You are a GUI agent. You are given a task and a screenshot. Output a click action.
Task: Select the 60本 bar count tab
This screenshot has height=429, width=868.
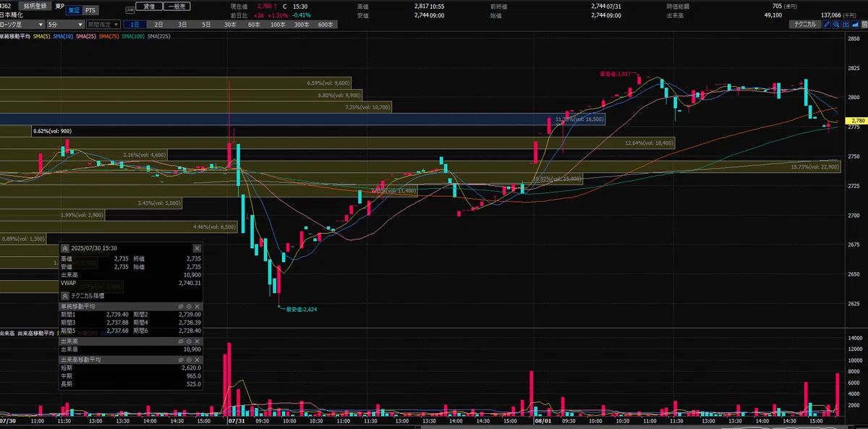coord(254,25)
